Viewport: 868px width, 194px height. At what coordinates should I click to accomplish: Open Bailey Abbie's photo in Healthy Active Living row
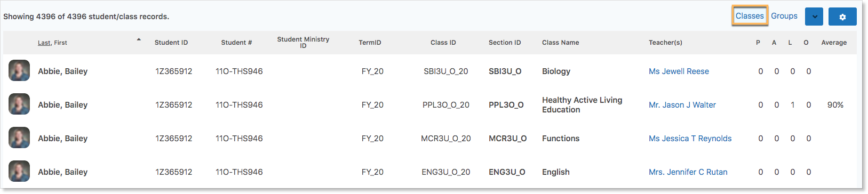(x=19, y=104)
